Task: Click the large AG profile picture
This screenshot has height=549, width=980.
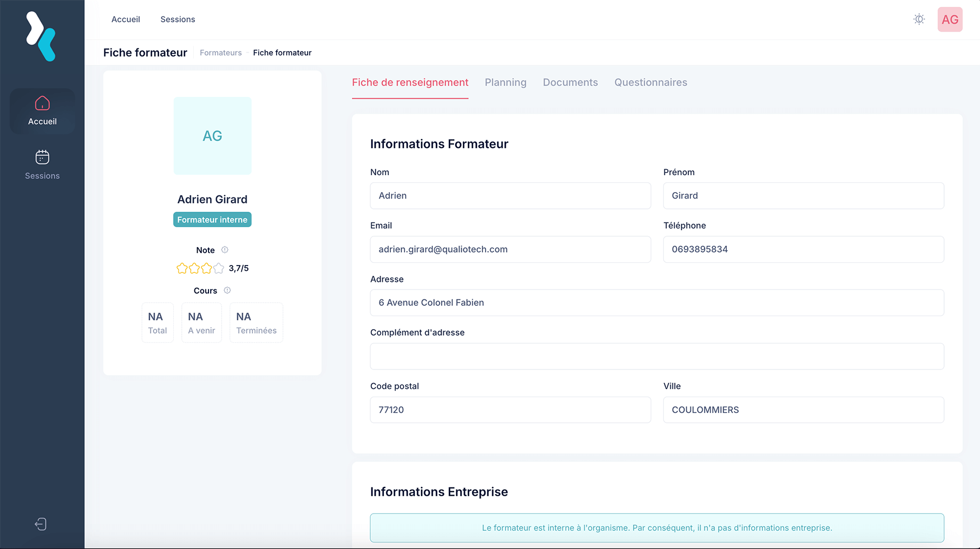Action: [x=212, y=136]
